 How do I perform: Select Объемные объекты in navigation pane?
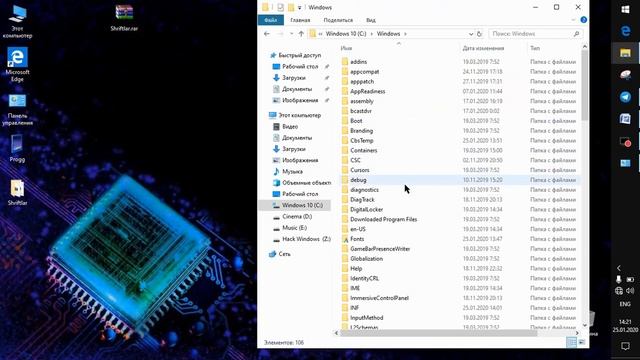coord(306,183)
